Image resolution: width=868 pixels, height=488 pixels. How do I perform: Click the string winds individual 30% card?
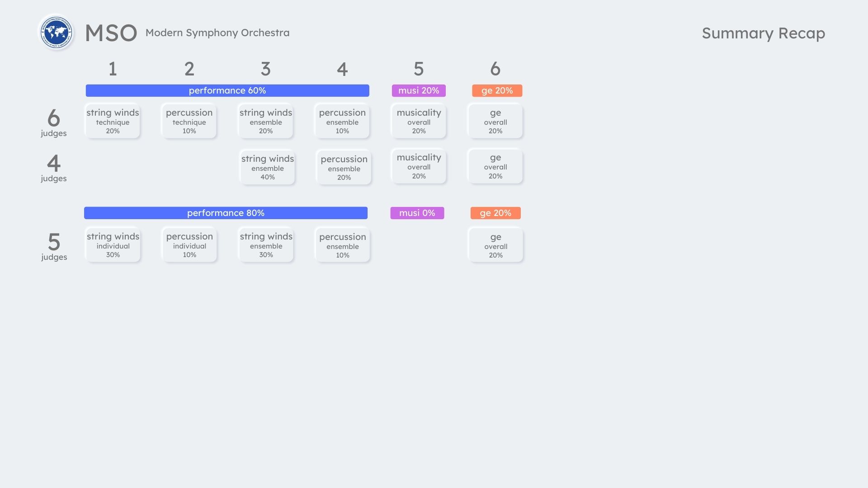113,245
